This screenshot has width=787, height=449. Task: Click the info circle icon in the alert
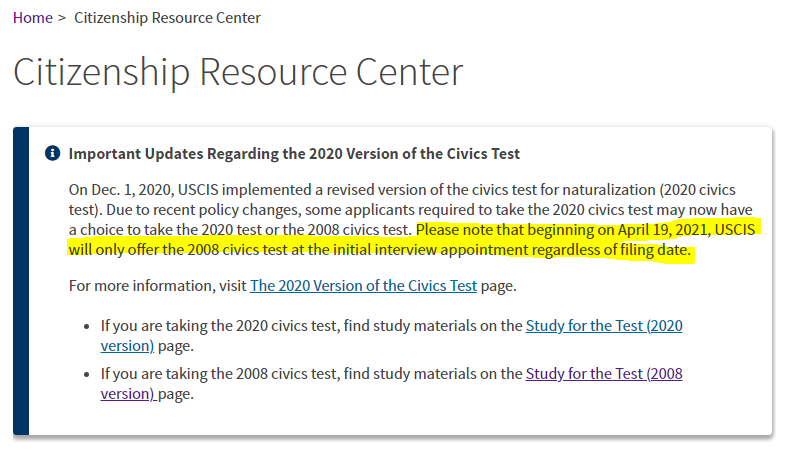pos(52,153)
